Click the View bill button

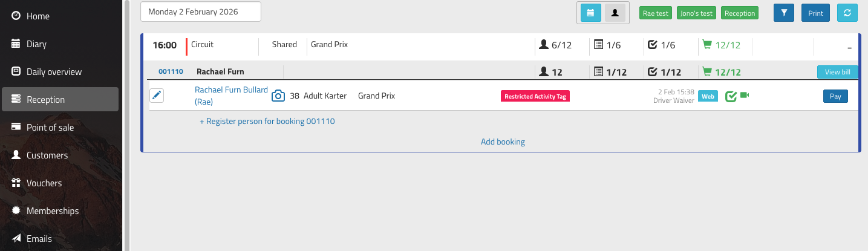[x=837, y=72]
